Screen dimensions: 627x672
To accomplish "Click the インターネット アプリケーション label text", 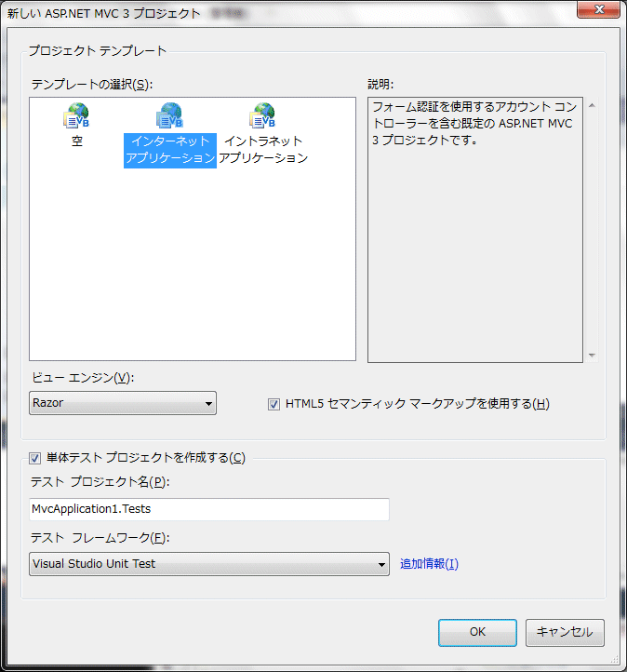I will tap(170, 150).
